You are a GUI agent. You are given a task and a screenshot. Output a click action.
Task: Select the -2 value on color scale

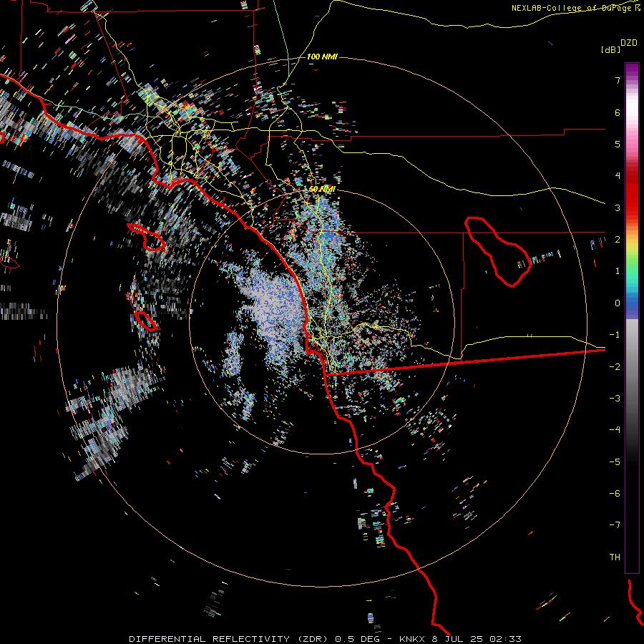coord(615,367)
